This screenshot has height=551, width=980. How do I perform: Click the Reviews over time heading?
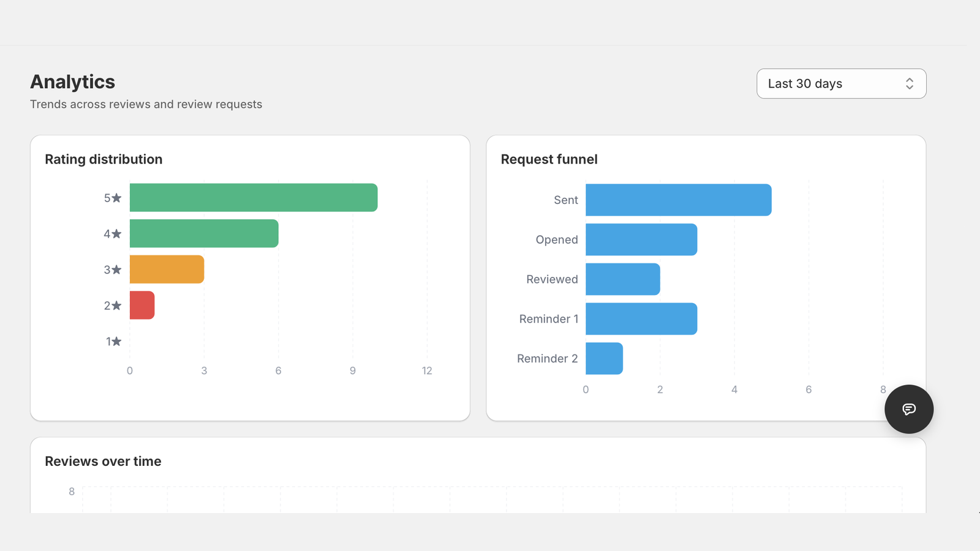[x=103, y=462]
